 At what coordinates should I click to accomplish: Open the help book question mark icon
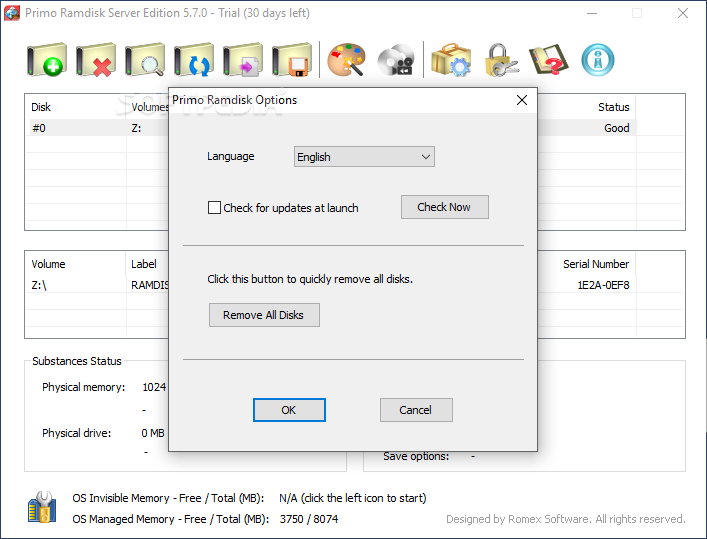pos(549,60)
